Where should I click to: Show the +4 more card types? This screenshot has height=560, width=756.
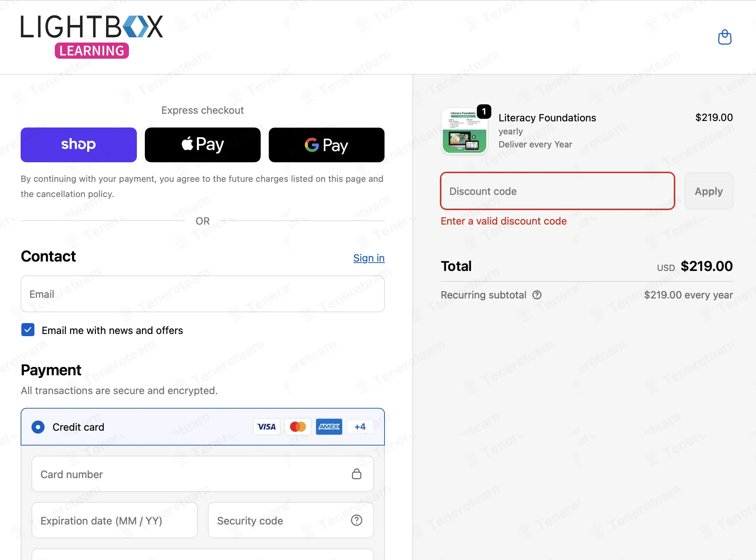pyautogui.click(x=360, y=427)
